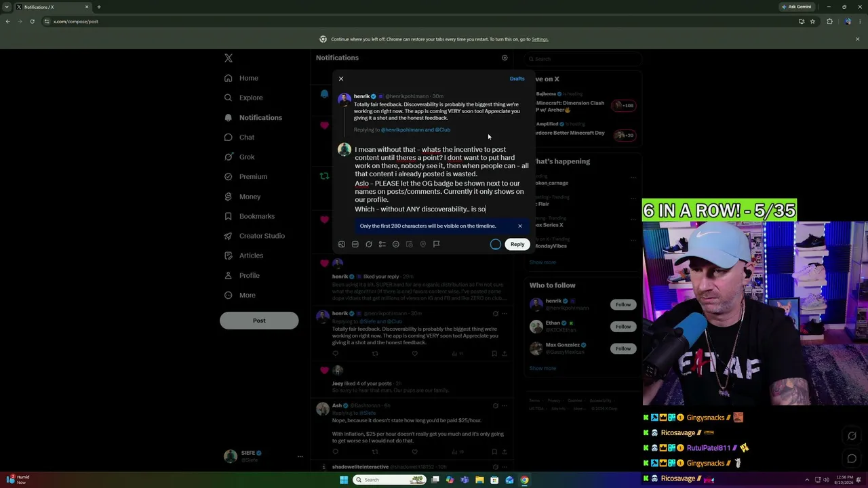The width and height of the screenshot is (868, 488).
Task: Open Chrome profile avatar
Action: pos(848,21)
